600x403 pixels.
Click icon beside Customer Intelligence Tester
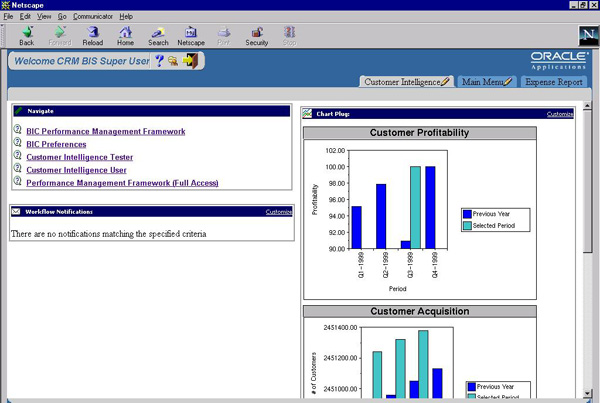(x=18, y=155)
